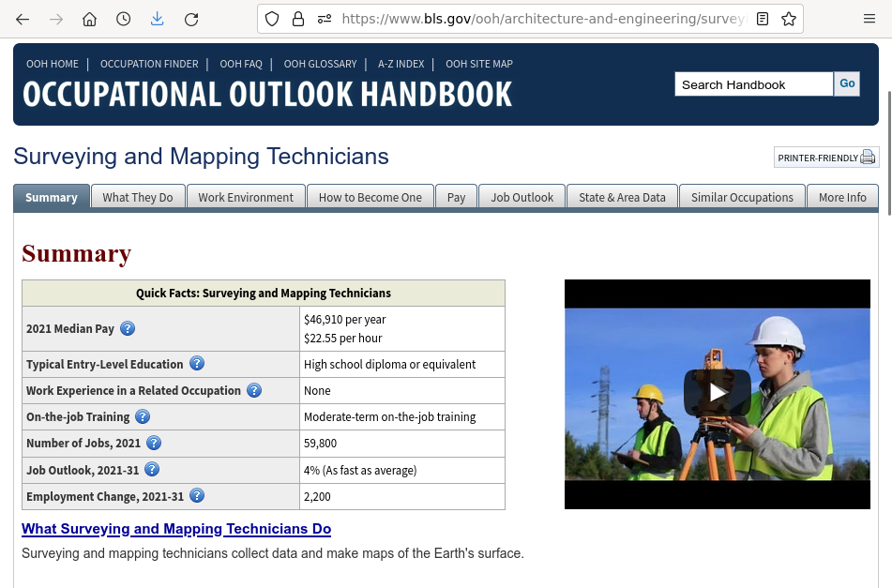Click the printer-friendly icon button
The image size is (892, 588).
click(x=826, y=158)
